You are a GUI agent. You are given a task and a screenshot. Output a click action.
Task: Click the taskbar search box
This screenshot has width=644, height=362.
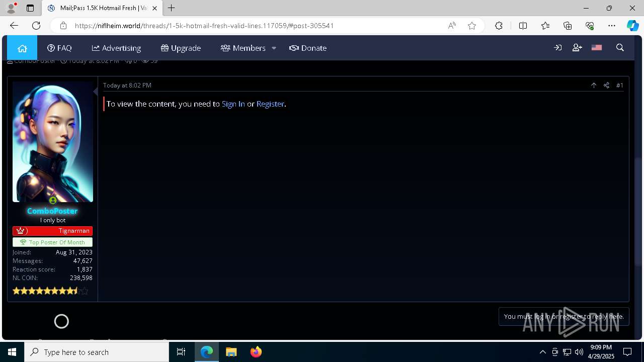pyautogui.click(x=97, y=352)
